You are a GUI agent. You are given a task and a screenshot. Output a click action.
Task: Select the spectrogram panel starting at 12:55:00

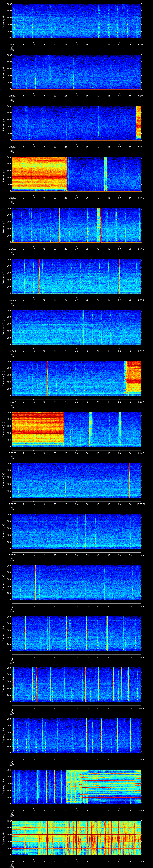(x=76, y=276)
